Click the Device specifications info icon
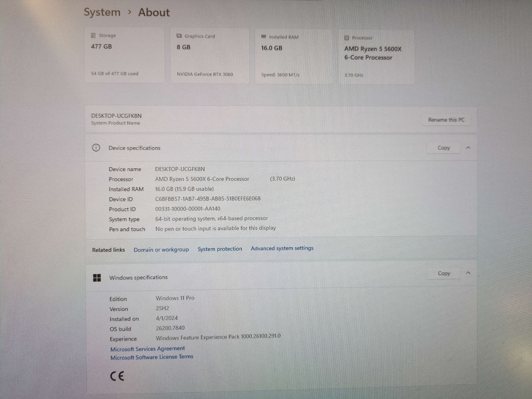Screen dimensions: 532x399 (x=96, y=148)
